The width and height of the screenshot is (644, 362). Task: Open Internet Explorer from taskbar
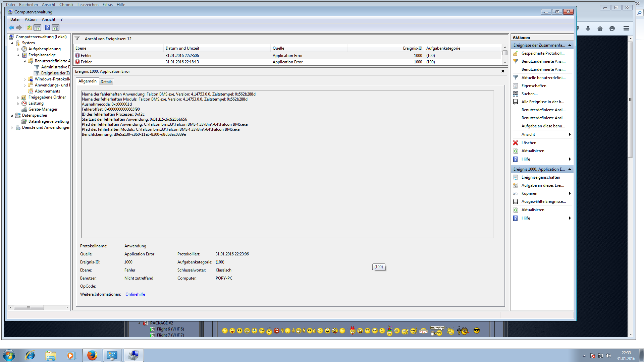[x=30, y=355]
